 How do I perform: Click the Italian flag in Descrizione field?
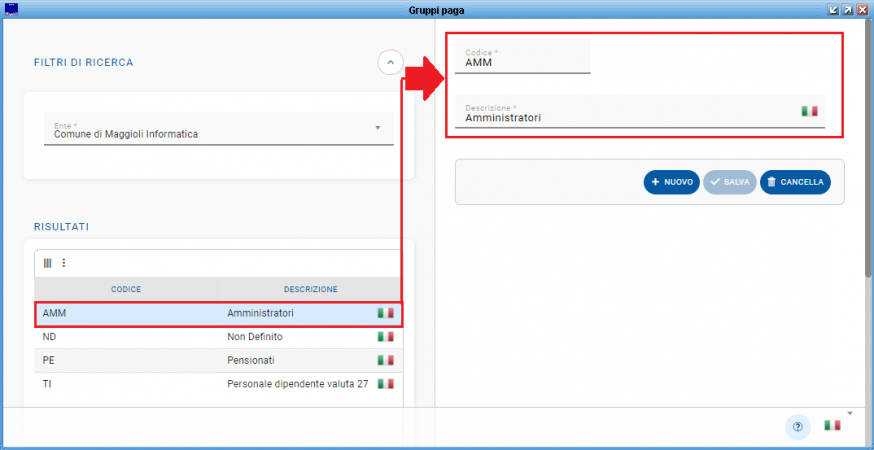click(x=809, y=111)
